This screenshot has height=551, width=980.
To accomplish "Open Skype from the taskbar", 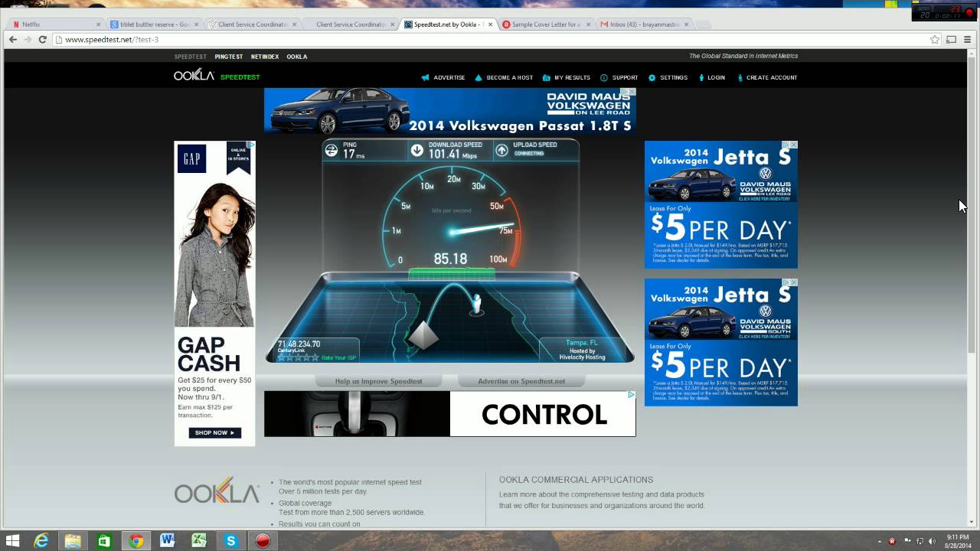I will [230, 540].
